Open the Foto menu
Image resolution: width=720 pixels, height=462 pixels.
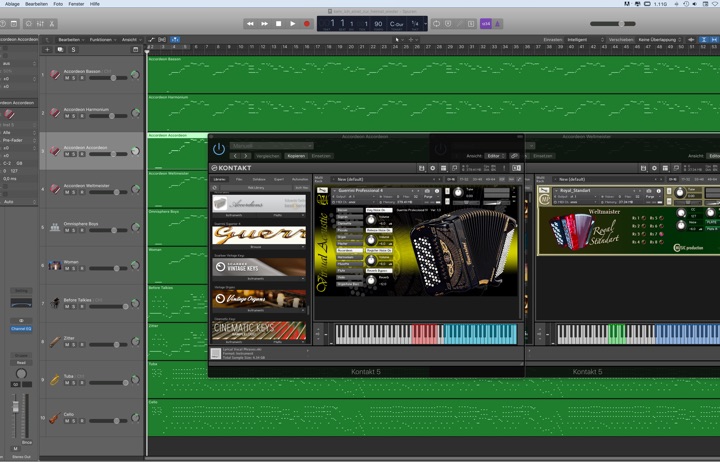click(x=58, y=4)
